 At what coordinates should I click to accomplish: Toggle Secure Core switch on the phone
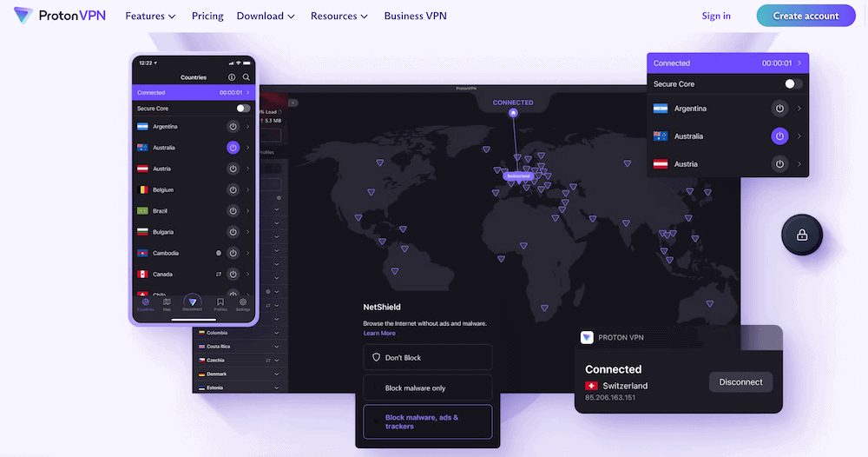click(x=243, y=109)
